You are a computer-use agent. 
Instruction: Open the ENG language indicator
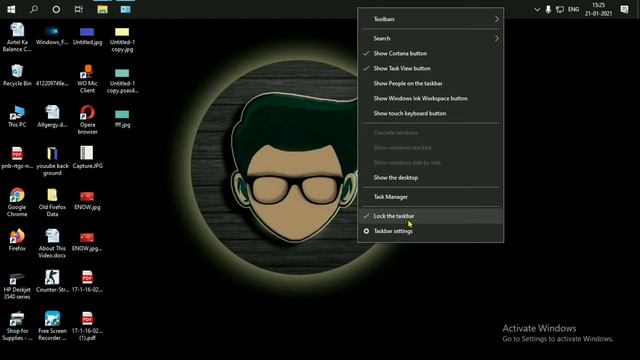tap(573, 9)
